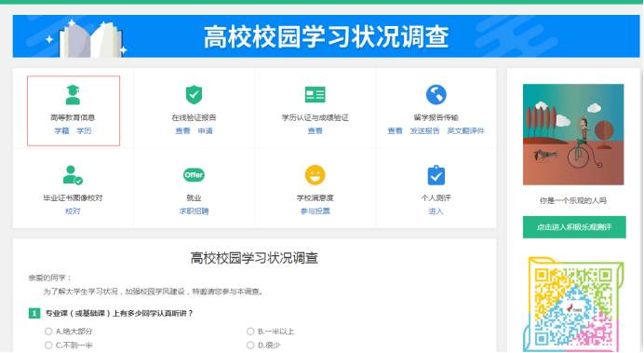The image size is (644, 353).
Task: Click the graduate icon for 高等教育信息
Action: pos(73,95)
